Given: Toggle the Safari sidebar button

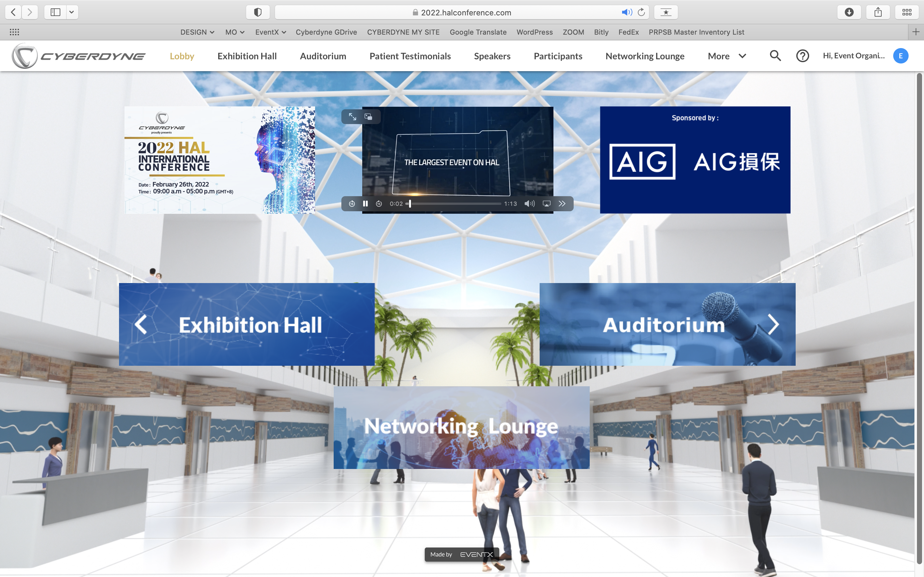Looking at the screenshot, I should tap(56, 12).
